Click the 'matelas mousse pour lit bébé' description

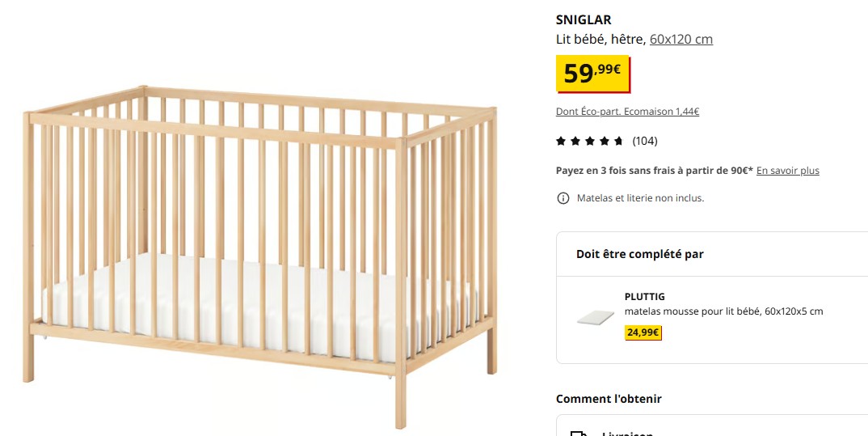723,311
